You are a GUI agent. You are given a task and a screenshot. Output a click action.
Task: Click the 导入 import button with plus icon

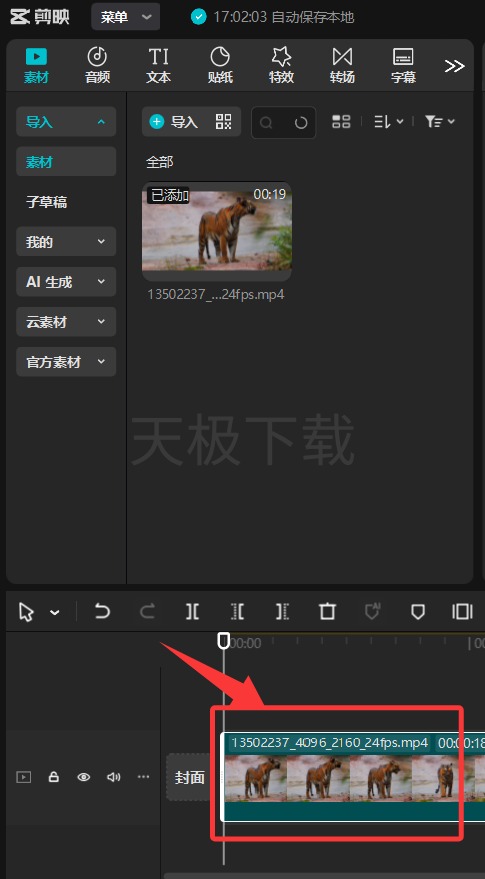[x=174, y=122]
